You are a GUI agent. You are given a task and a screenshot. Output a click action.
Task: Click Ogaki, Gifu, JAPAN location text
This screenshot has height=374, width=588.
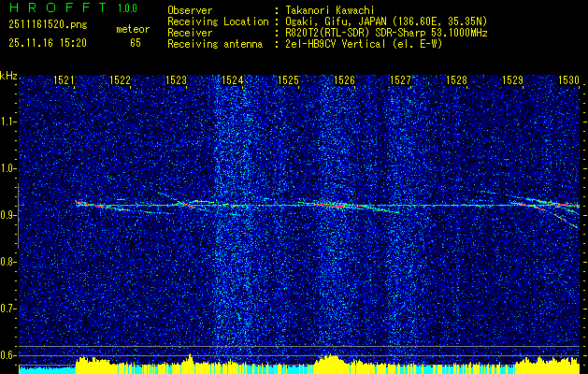coord(386,22)
